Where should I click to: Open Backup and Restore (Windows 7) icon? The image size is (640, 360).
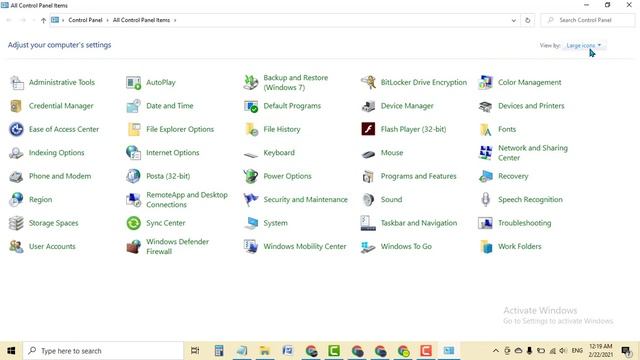pyautogui.click(x=251, y=82)
